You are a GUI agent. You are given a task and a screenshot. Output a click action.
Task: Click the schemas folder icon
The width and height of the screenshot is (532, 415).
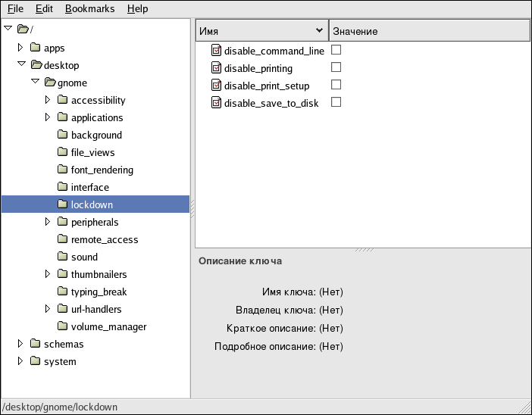pyautogui.click(x=36, y=344)
